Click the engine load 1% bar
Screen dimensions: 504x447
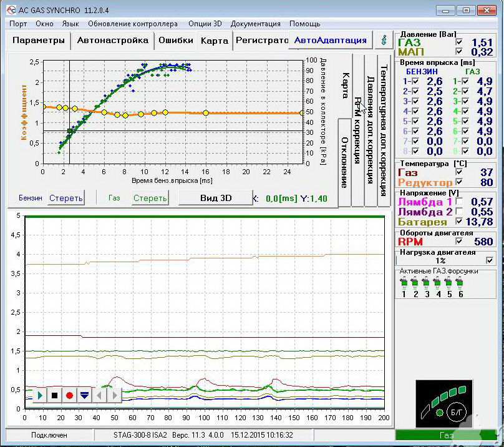[x=440, y=260]
